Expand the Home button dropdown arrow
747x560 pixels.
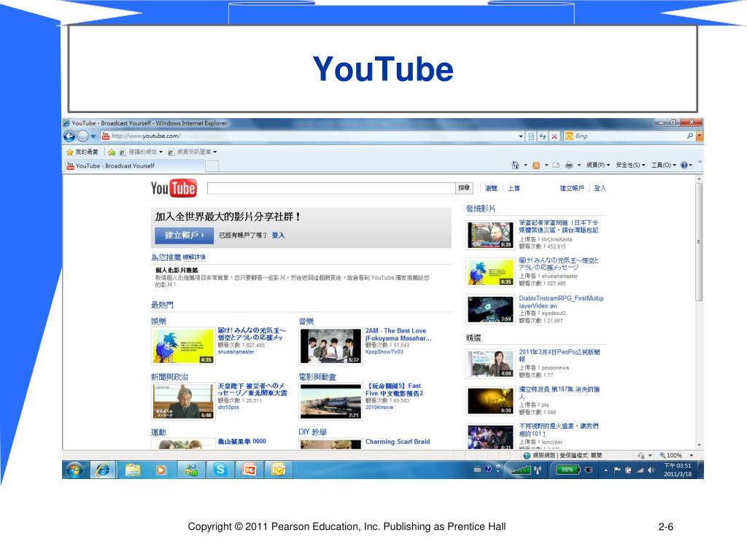tap(525, 166)
